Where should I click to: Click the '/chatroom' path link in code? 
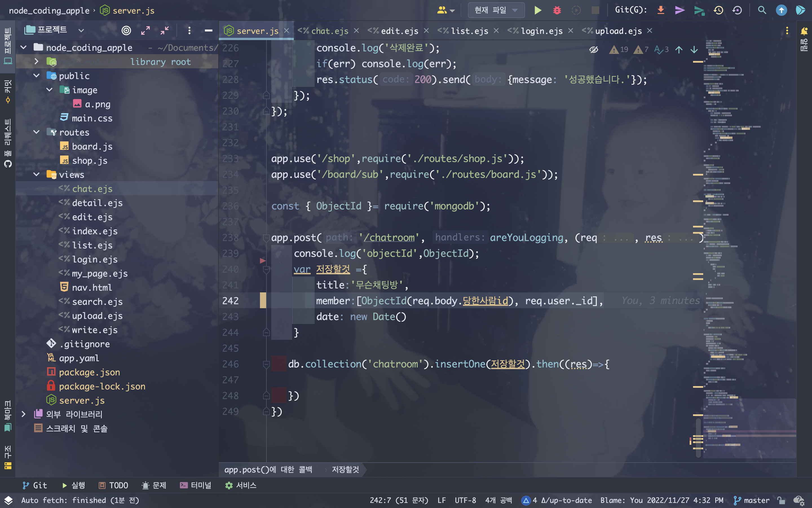pyautogui.click(x=389, y=238)
